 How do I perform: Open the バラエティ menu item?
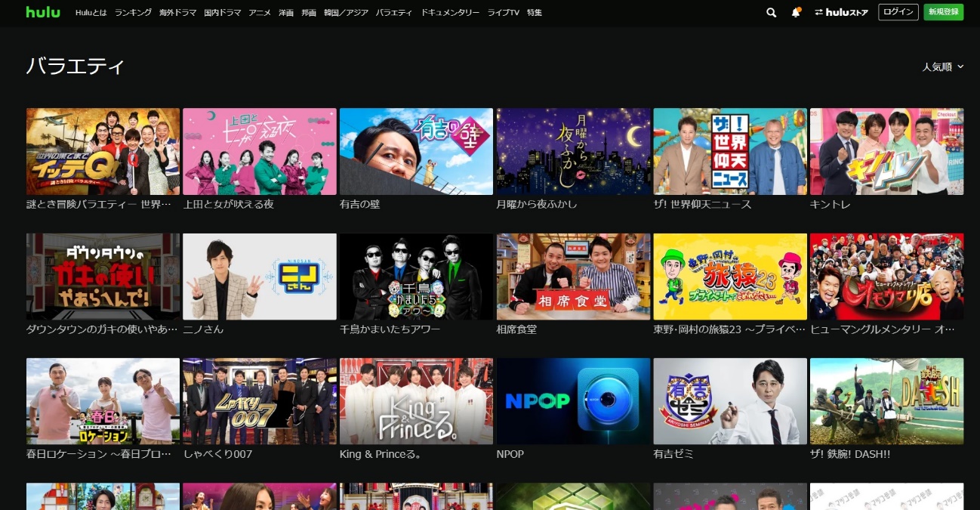[394, 13]
